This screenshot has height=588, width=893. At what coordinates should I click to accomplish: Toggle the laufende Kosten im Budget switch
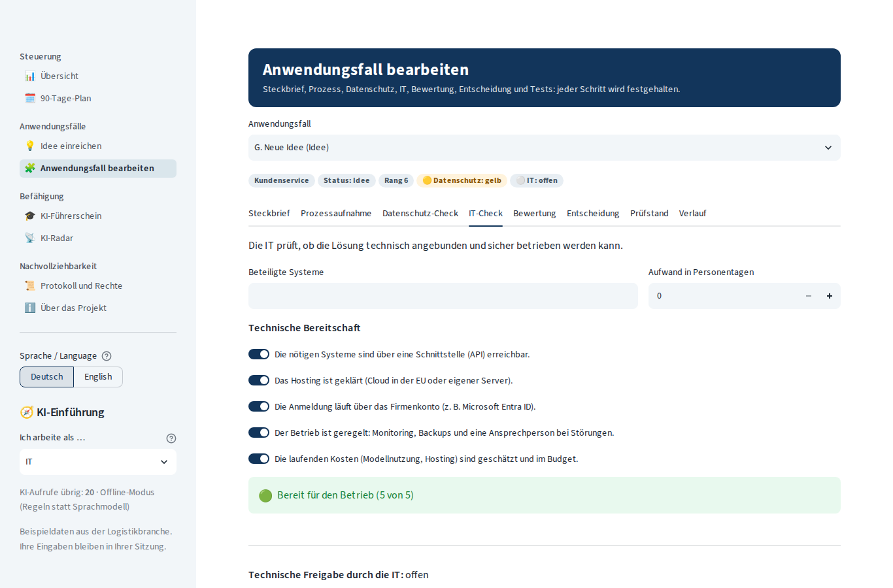pos(259,459)
